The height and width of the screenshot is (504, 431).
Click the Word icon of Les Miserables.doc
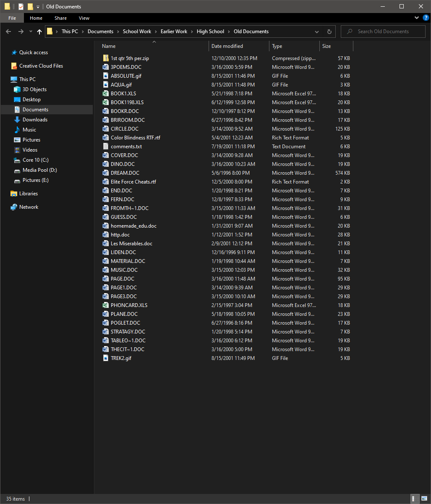click(106, 244)
